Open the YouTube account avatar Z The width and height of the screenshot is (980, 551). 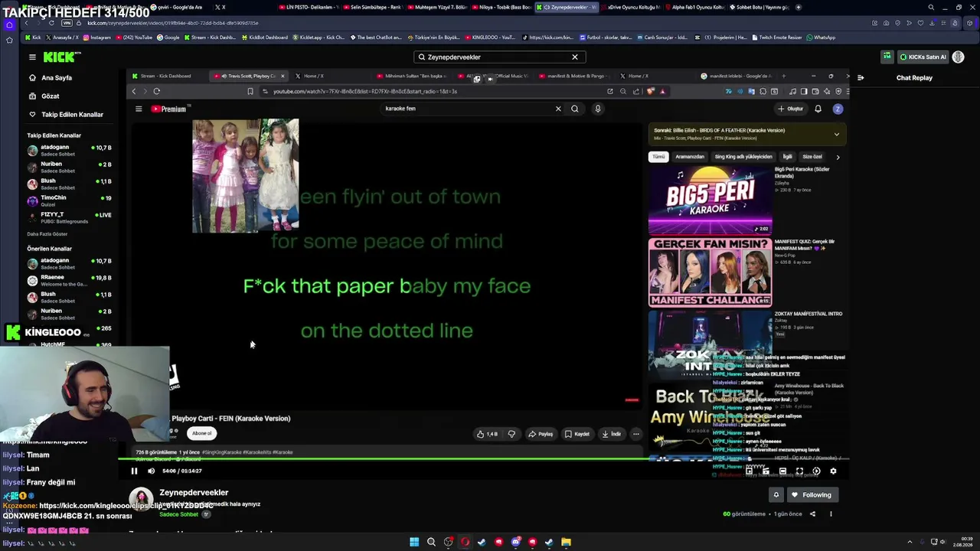click(838, 109)
